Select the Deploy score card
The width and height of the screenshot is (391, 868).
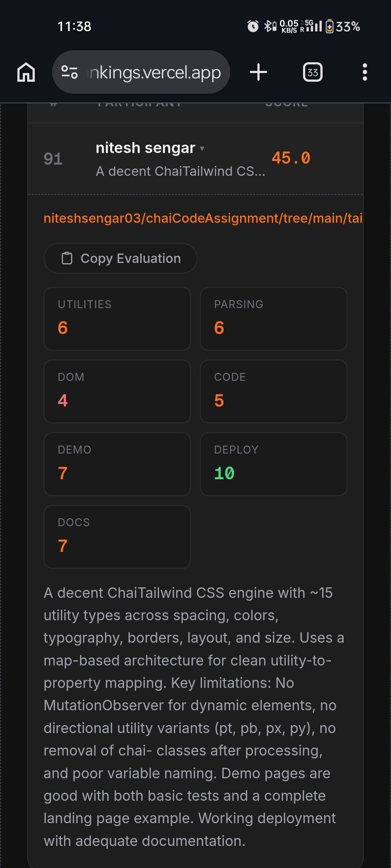pos(274,464)
